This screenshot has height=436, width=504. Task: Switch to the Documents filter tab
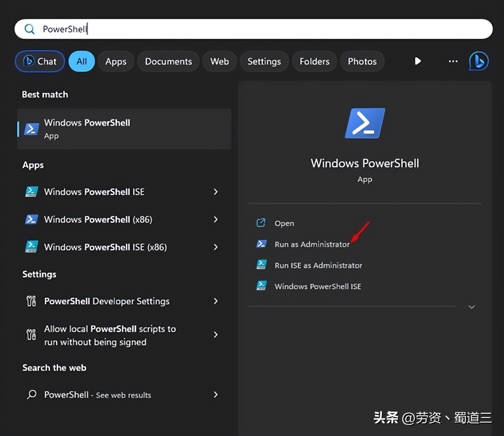coord(168,61)
